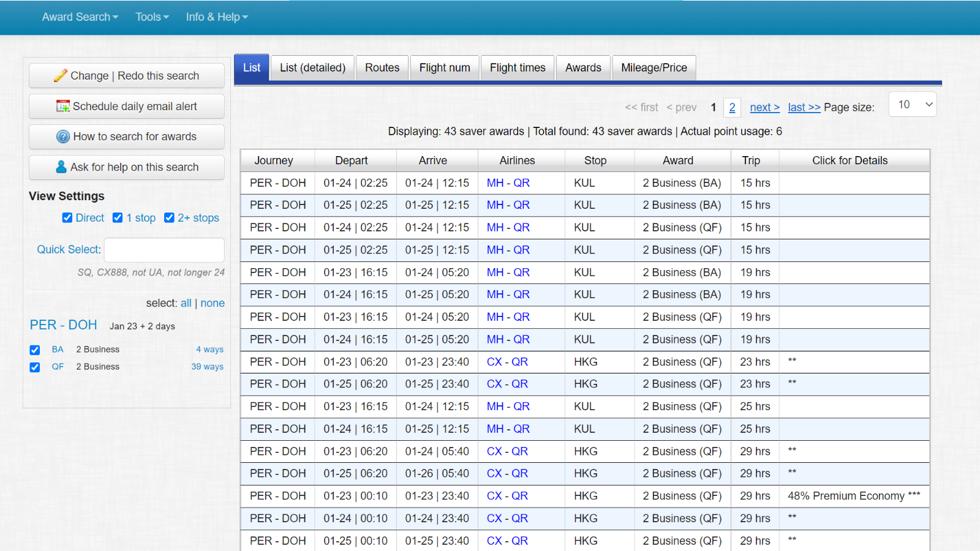
Task: Click the 4 ways link
Action: click(x=209, y=350)
